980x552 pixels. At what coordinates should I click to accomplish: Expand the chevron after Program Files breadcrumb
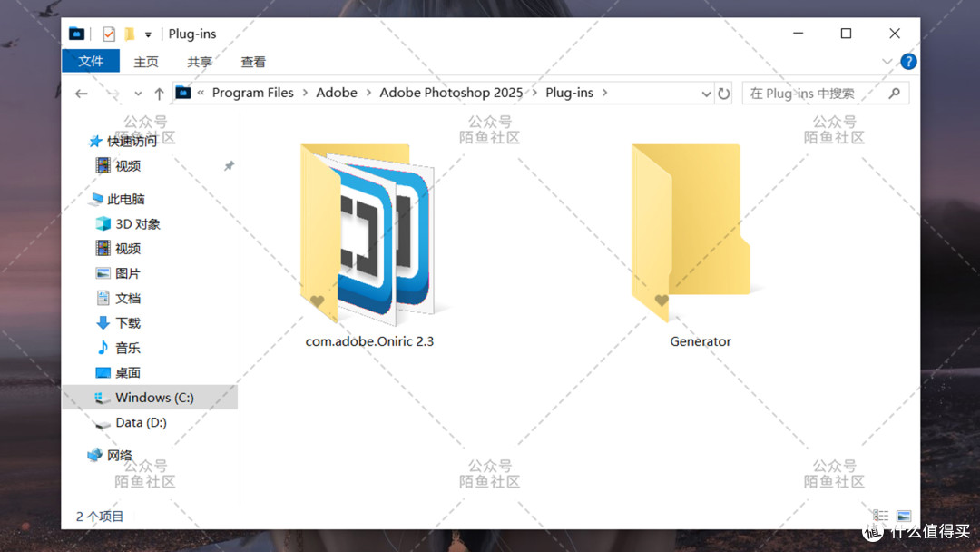305,93
